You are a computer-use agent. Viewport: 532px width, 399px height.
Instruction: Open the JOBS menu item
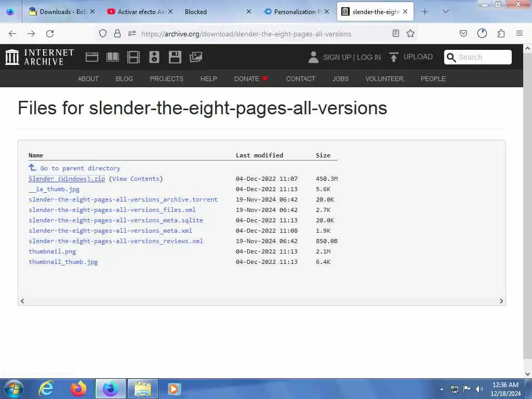pos(340,79)
